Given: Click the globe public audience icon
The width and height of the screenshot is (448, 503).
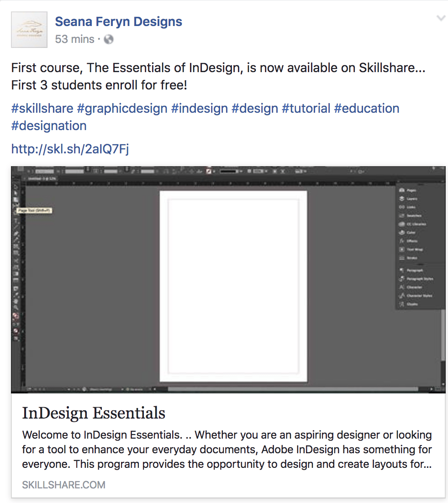Looking at the screenshot, I should pos(109,39).
